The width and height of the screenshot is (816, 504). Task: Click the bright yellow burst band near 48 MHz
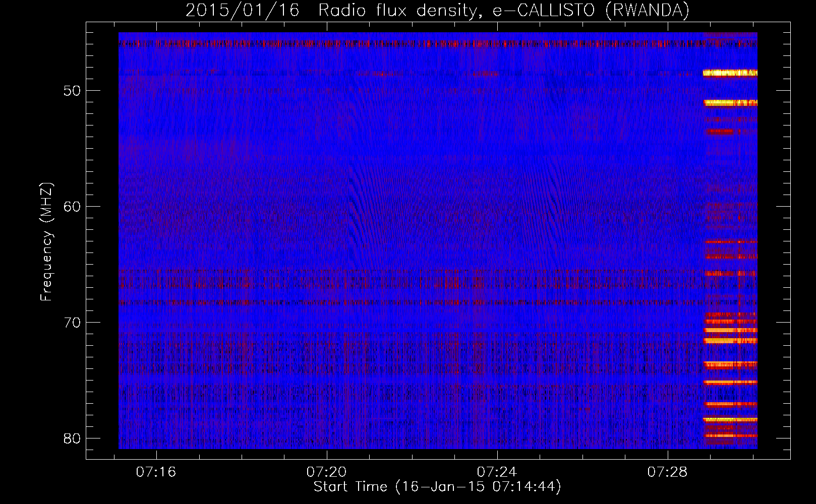click(x=730, y=73)
